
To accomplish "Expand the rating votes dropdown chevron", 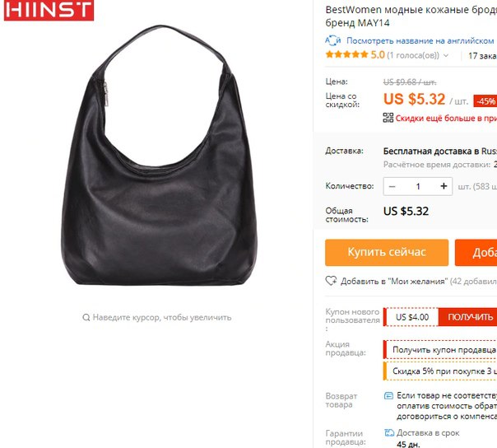I will click(x=446, y=55).
